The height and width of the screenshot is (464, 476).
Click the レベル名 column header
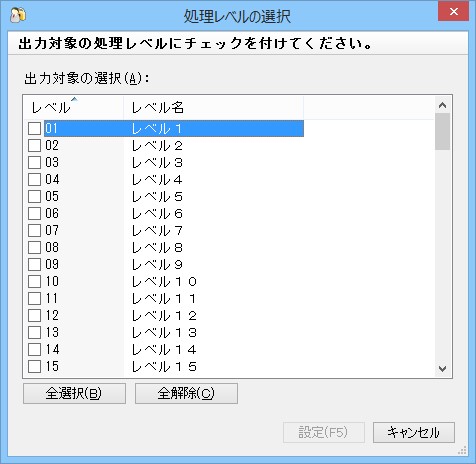coord(213,108)
